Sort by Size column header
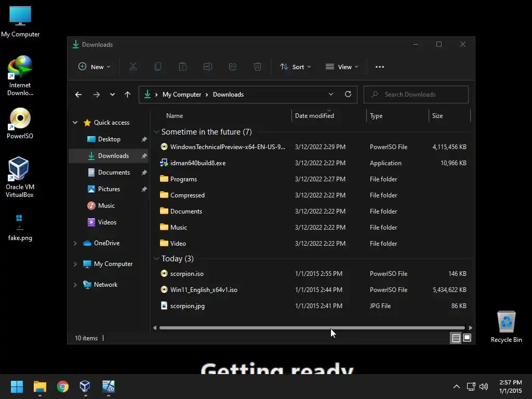 tap(449, 116)
